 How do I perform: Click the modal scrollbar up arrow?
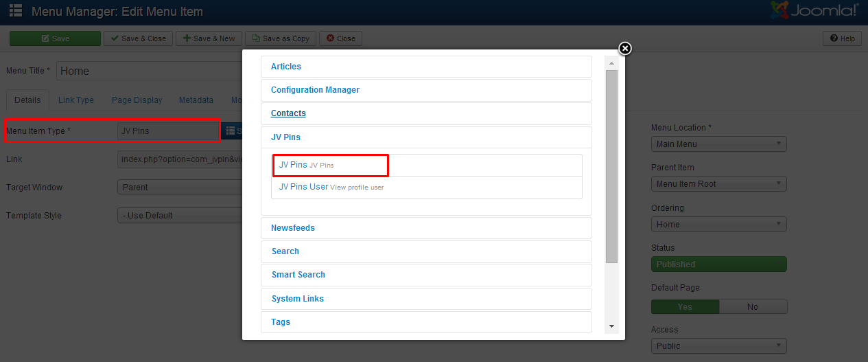[x=611, y=62]
